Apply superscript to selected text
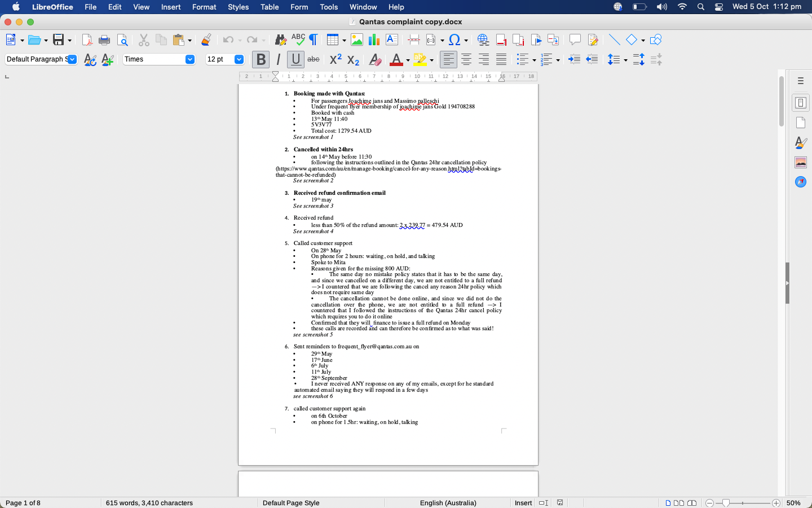 [336, 59]
